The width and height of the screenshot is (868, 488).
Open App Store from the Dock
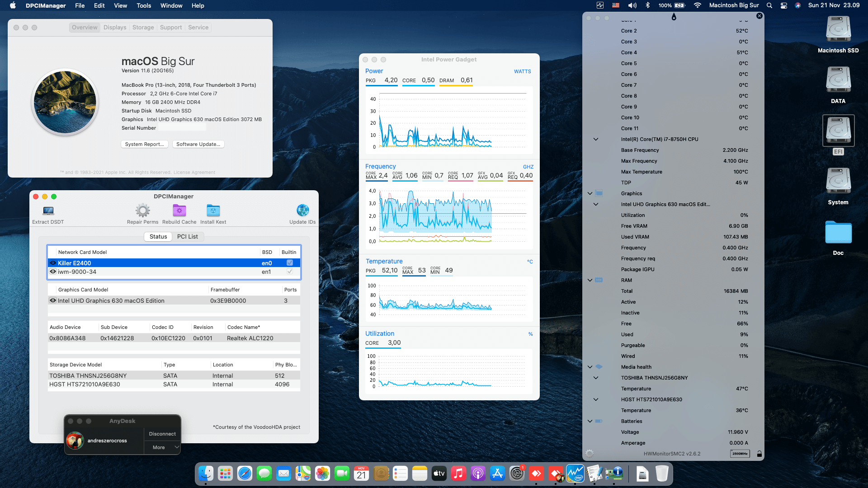(x=497, y=474)
